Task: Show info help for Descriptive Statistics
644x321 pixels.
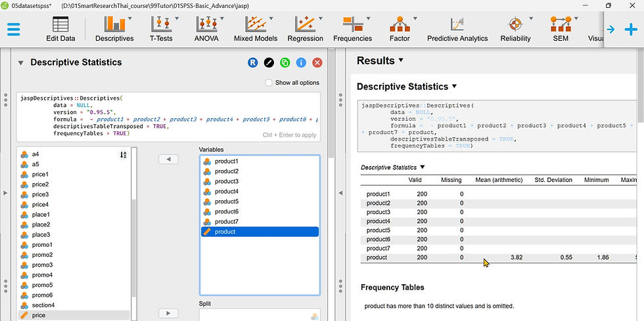Action: (301, 63)
